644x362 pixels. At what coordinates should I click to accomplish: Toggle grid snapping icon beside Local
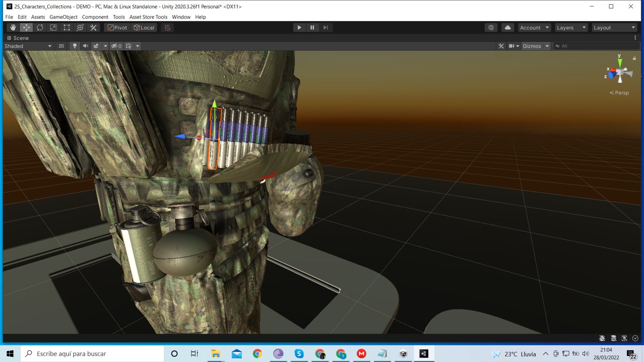click(167, 28)
